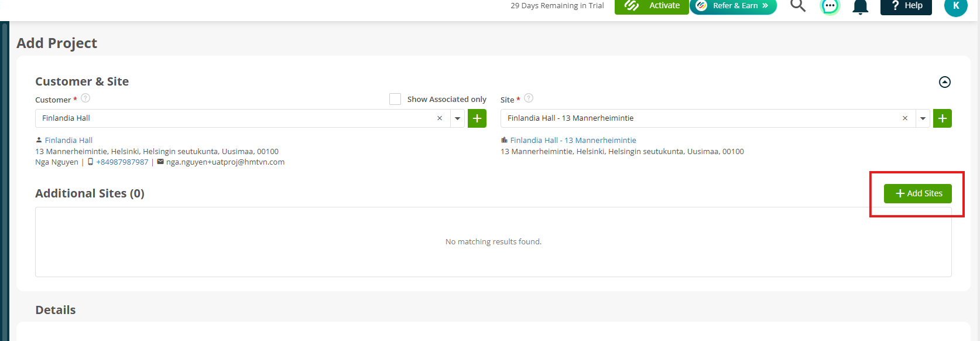Open the Refer & Earn link

733,6
